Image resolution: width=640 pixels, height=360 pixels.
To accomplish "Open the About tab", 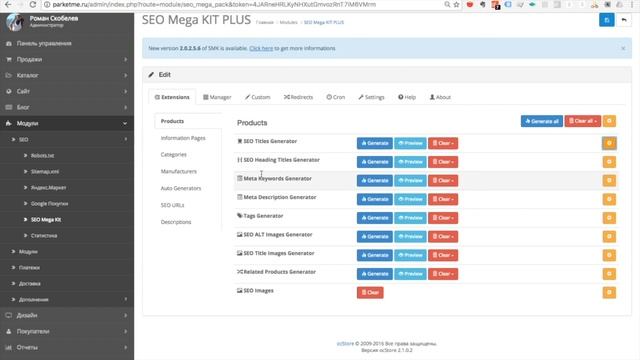I will pos(440,97).
